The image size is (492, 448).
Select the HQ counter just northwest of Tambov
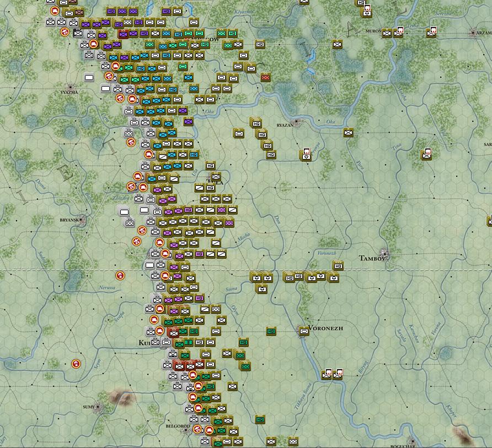click(338, 266)
